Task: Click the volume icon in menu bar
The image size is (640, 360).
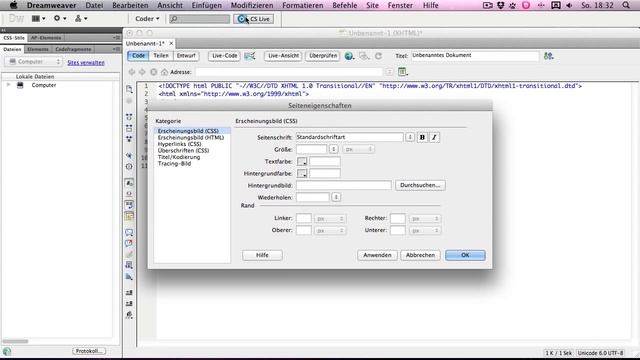Action: coord(569,5)
